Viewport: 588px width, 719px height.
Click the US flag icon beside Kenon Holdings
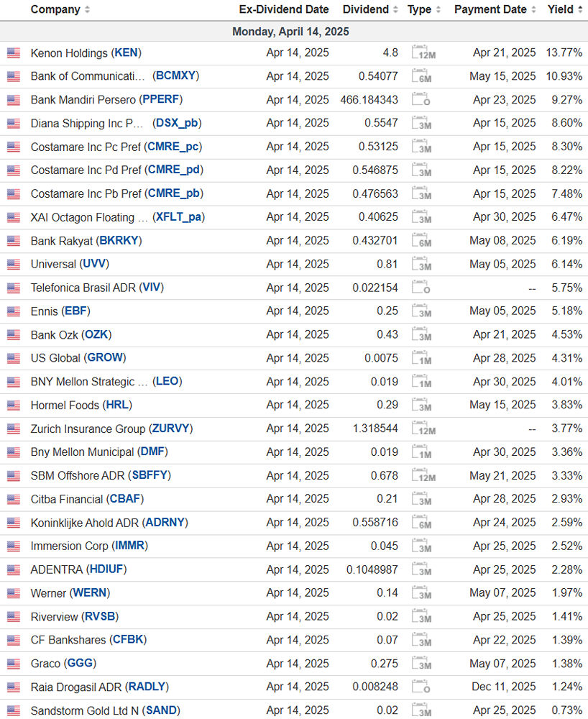[x=13, y=52]
